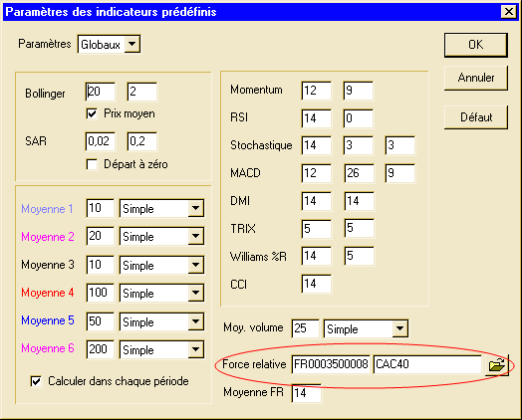Select the CCI period field

[316, 284]
